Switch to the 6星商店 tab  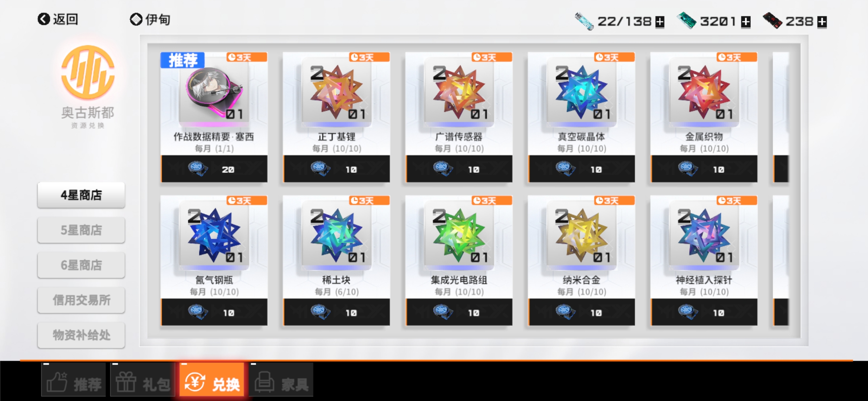[x=81, y=265]
